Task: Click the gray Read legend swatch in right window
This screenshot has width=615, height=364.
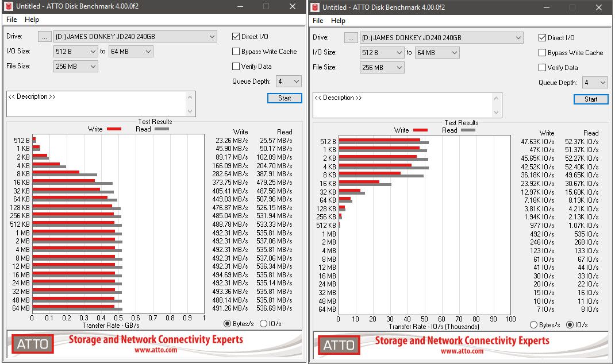Action: [x=468, y=130]
